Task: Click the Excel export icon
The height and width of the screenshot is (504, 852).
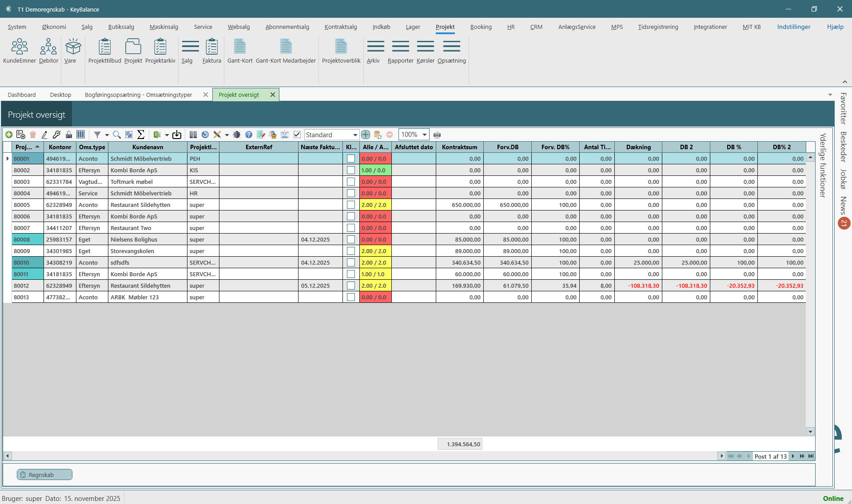Action: tap(157, 135)
